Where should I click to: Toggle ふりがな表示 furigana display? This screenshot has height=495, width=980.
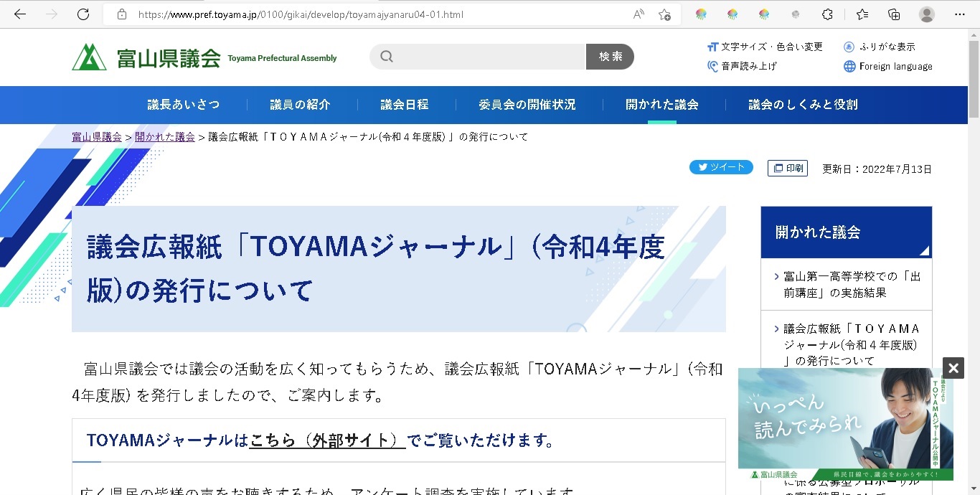coord(880,47)
